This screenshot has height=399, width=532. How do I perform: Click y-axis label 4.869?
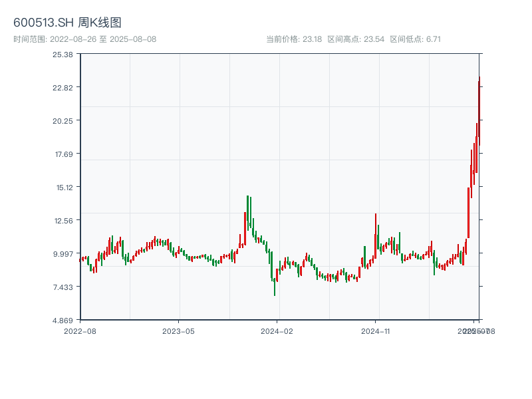[63, 321]
